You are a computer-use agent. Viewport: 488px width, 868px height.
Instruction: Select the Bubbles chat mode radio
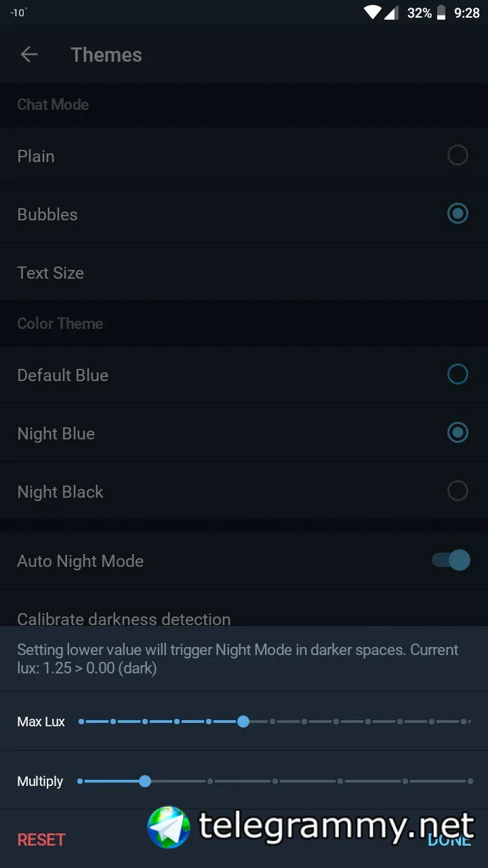457,214
